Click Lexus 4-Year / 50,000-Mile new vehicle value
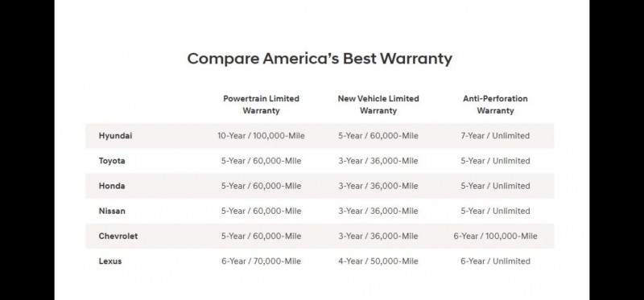The width and height of the screenshot is (644, 300). tap(378, 261)
